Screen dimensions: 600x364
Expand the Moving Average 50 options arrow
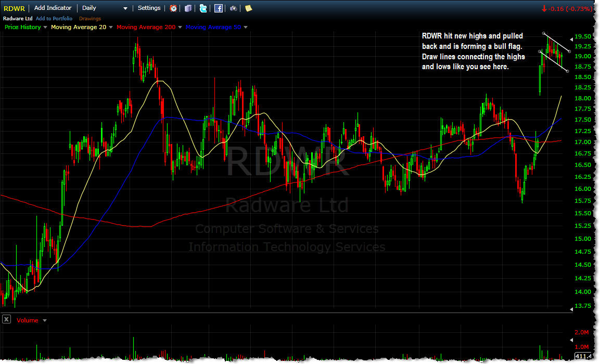pos(246,27)
